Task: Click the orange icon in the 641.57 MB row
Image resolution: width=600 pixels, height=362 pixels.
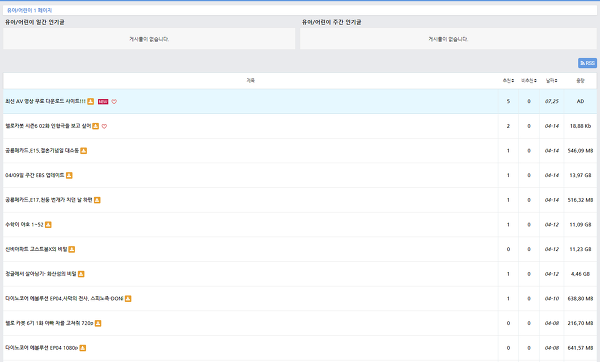Action: [x=83, y=348]
